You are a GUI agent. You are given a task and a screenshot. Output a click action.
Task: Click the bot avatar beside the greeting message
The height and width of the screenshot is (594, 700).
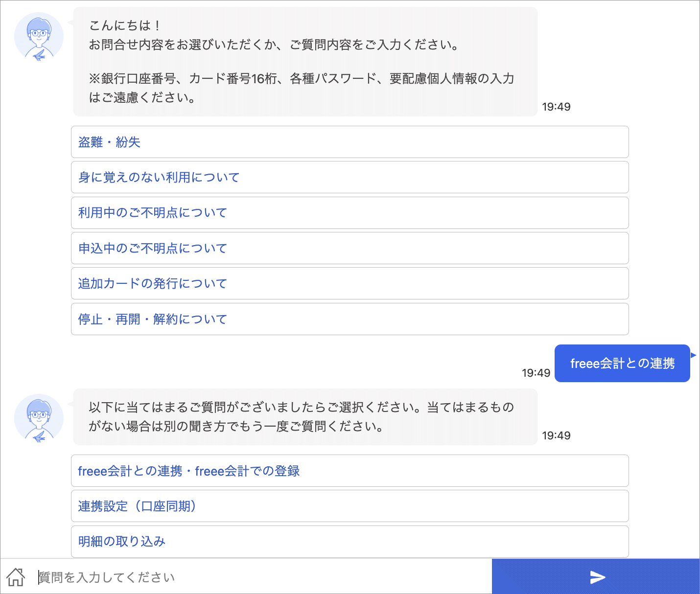[x=39, y=37]
